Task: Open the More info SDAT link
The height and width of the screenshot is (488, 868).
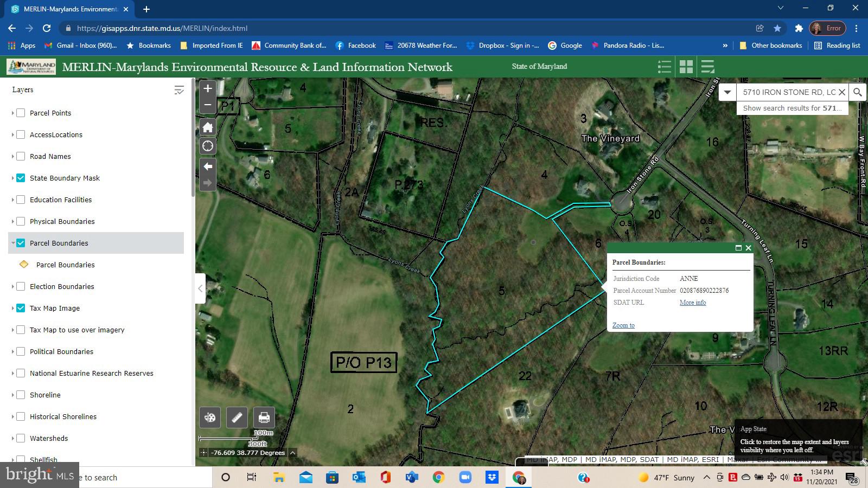Action: click(693, 303)
